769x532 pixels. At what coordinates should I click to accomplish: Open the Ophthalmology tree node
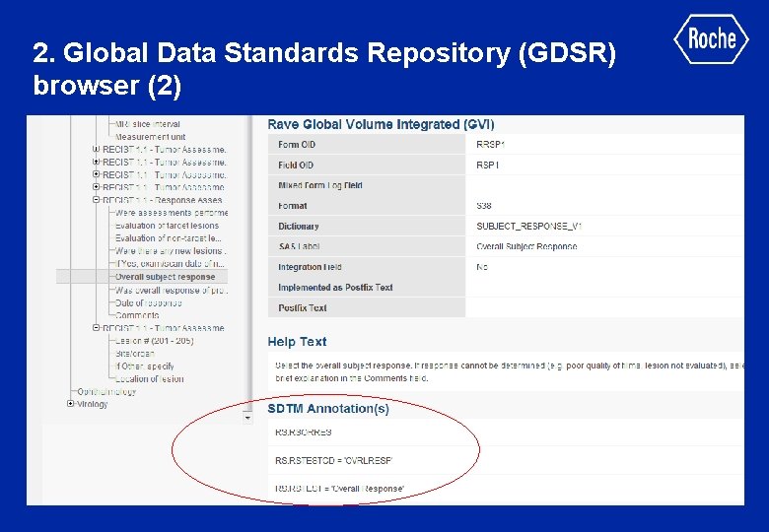click(x=106, y=391)
